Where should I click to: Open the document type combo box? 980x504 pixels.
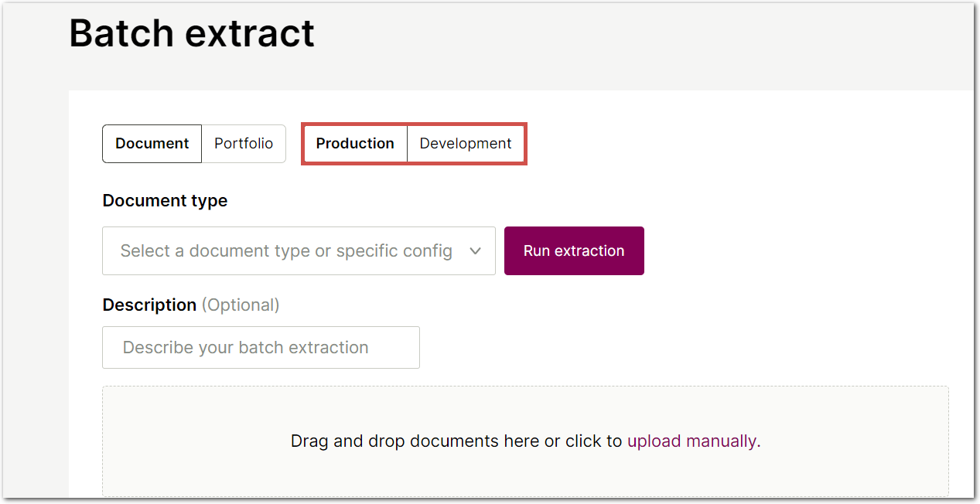(299, 251)
